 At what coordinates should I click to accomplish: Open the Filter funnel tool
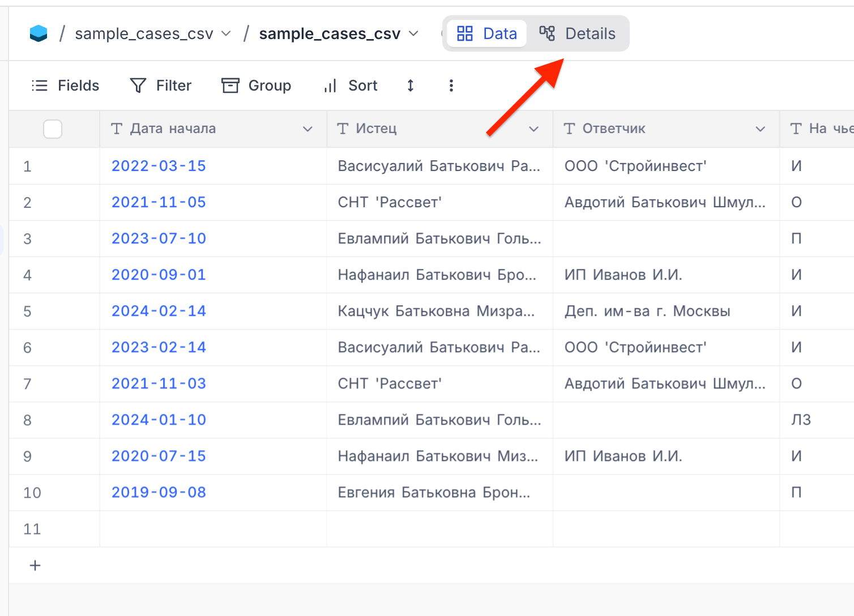click(138, 85)
